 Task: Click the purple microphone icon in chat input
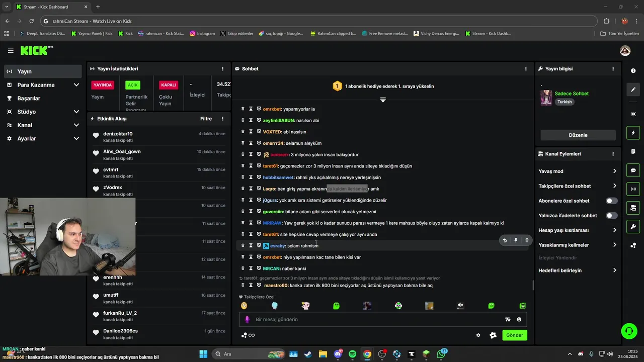tap(247, 319)
